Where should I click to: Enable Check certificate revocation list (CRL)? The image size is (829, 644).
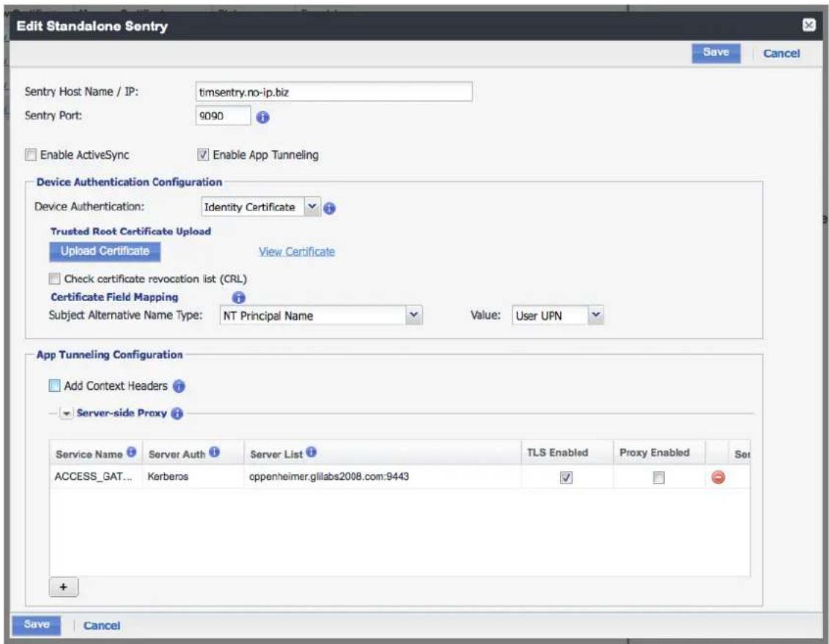(54, 278)
